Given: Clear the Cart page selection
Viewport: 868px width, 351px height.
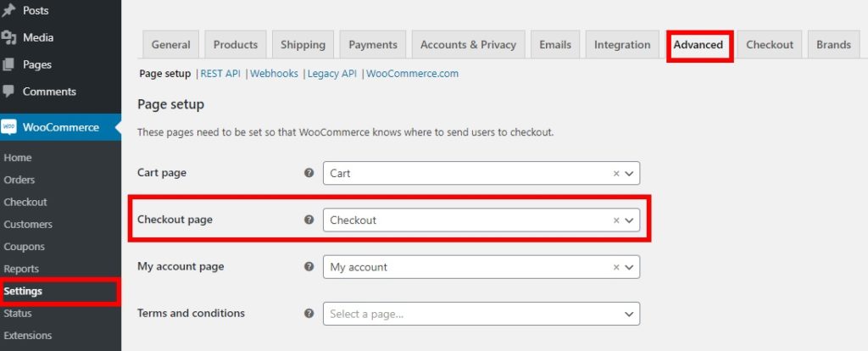Looking at the screenshot, I should pos(616,173).
